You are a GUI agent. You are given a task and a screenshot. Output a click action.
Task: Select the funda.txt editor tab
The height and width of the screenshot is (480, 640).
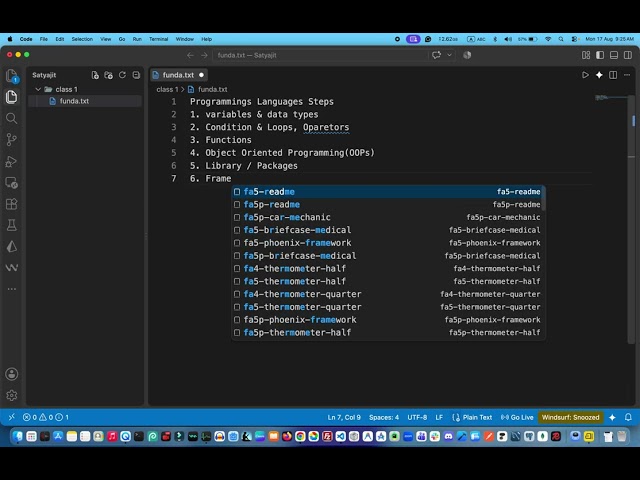point(178,75)
